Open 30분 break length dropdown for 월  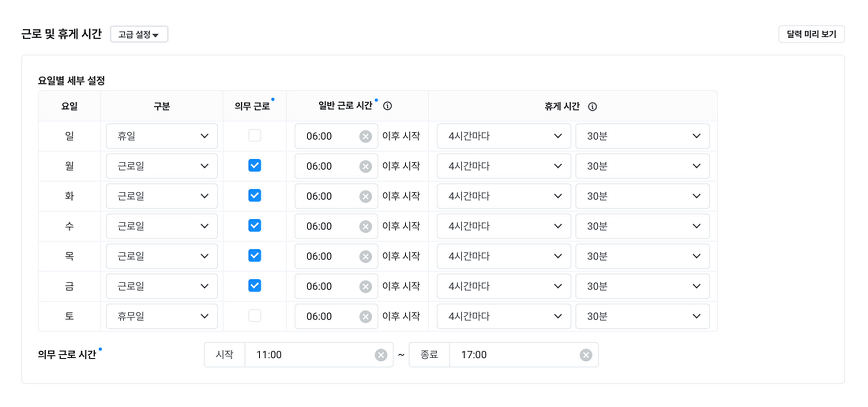coord(642,166)
